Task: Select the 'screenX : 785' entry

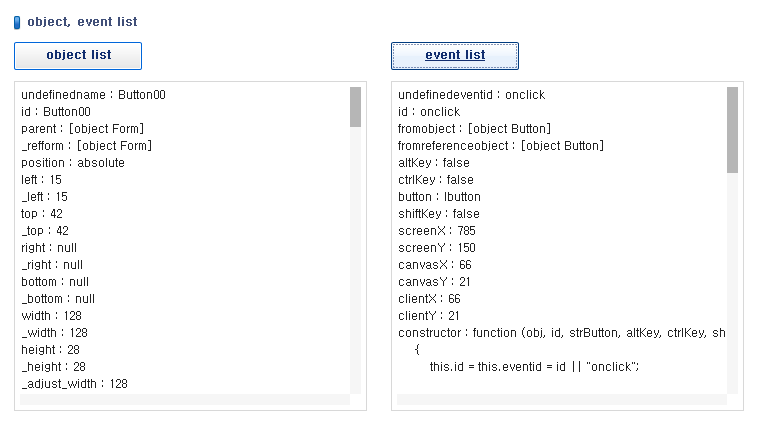Action: 437,231
